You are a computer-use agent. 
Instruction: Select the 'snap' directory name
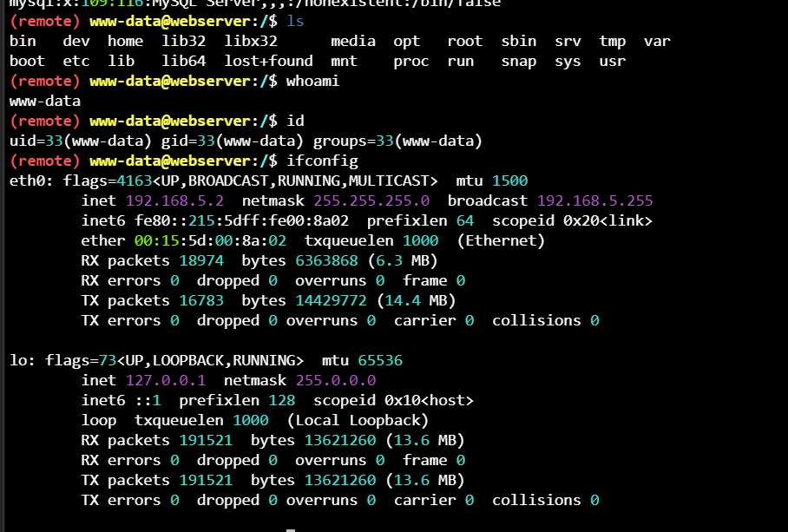pyautogui.click(x=519, y=61)
